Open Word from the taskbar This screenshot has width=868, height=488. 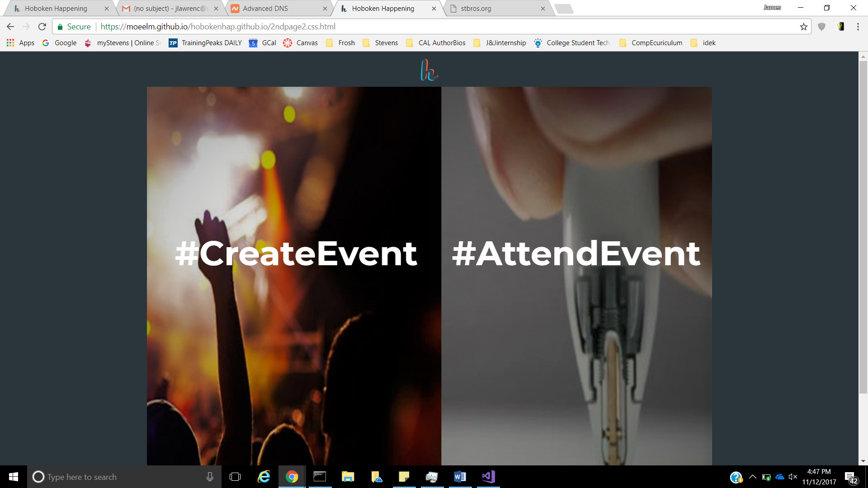460,477
